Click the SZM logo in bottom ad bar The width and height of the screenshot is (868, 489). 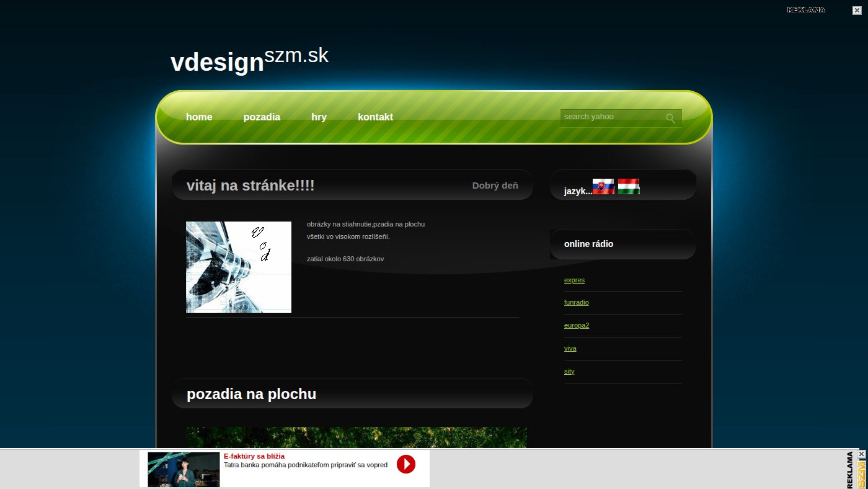click(862, 474)
